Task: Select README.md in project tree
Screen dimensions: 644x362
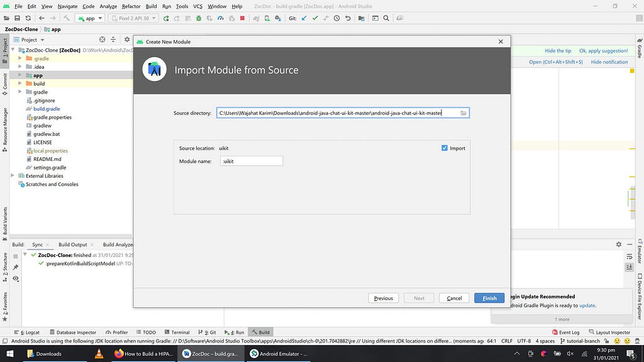Action: click(x=47, y=159)
